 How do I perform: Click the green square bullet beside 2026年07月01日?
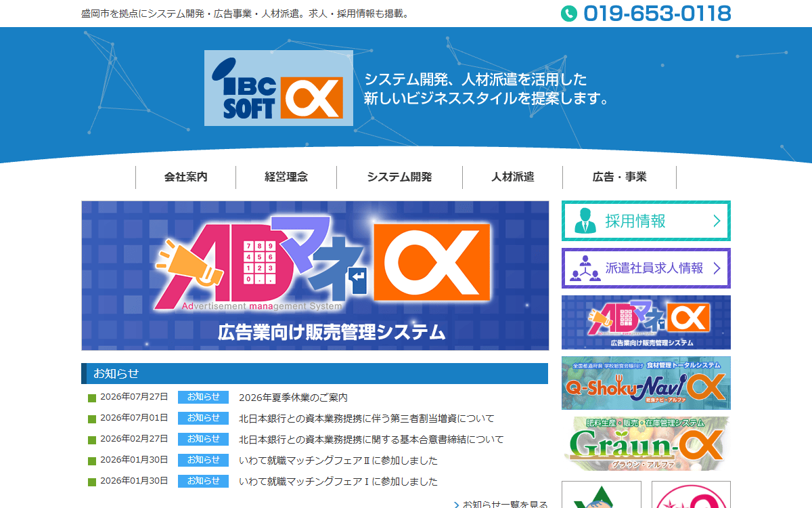[92, 419]
